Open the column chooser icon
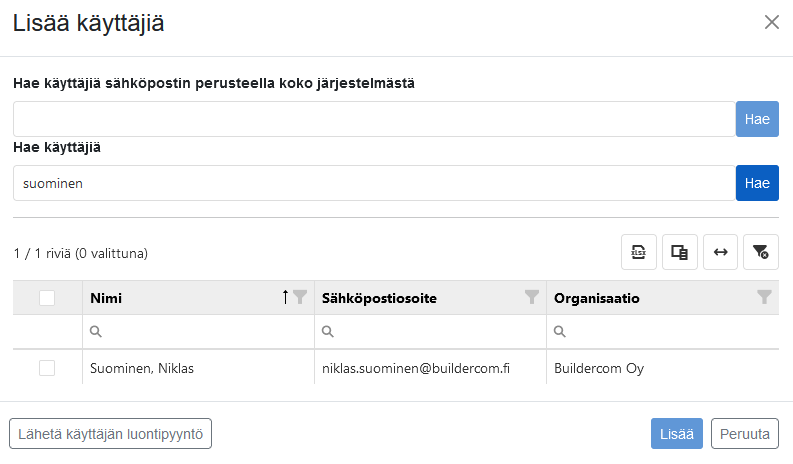 680,252
